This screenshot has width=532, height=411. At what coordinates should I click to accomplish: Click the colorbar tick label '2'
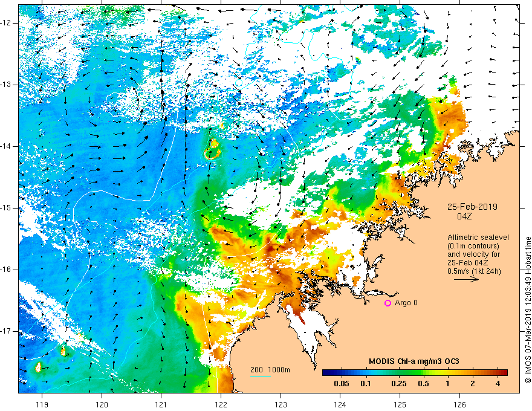[473, 384]
